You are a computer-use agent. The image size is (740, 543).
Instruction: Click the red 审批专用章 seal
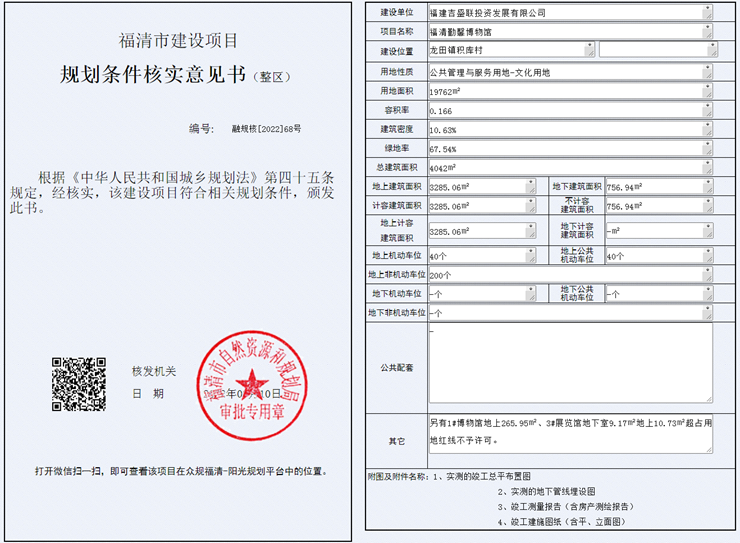tap(252, 385)
